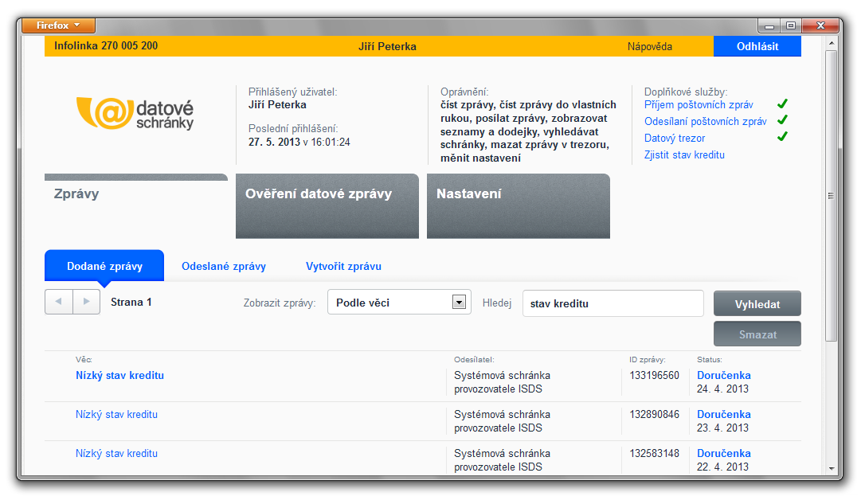The image size is (865, 504).
Task: Click the Datové schránky logo
Action: [135, 113]
